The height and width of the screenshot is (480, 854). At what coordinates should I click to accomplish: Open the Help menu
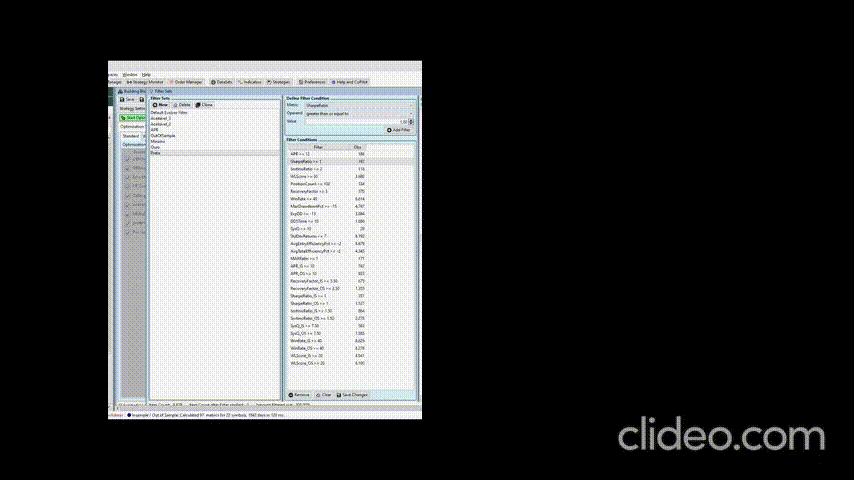(146, 75)
